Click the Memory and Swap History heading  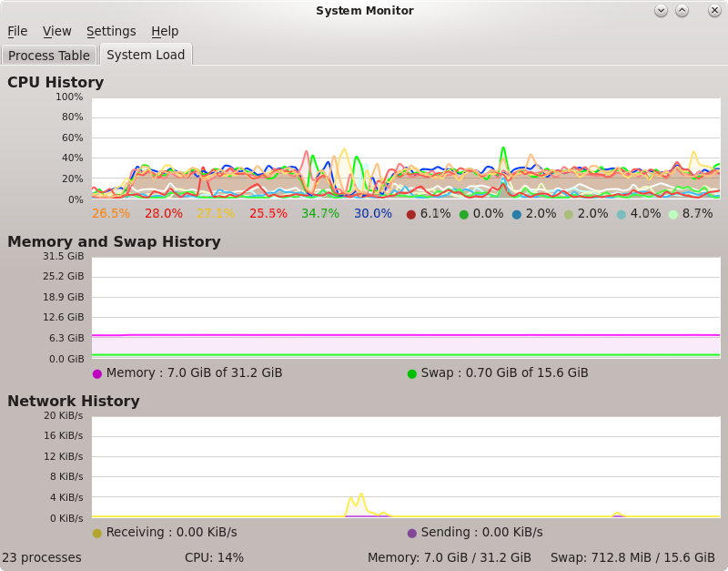click(x=115, y=241)
